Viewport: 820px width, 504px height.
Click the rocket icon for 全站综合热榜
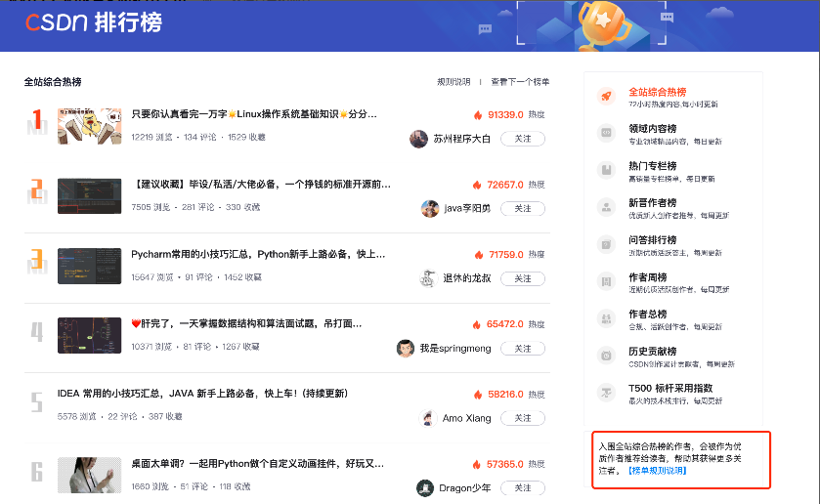coord(606,96)
